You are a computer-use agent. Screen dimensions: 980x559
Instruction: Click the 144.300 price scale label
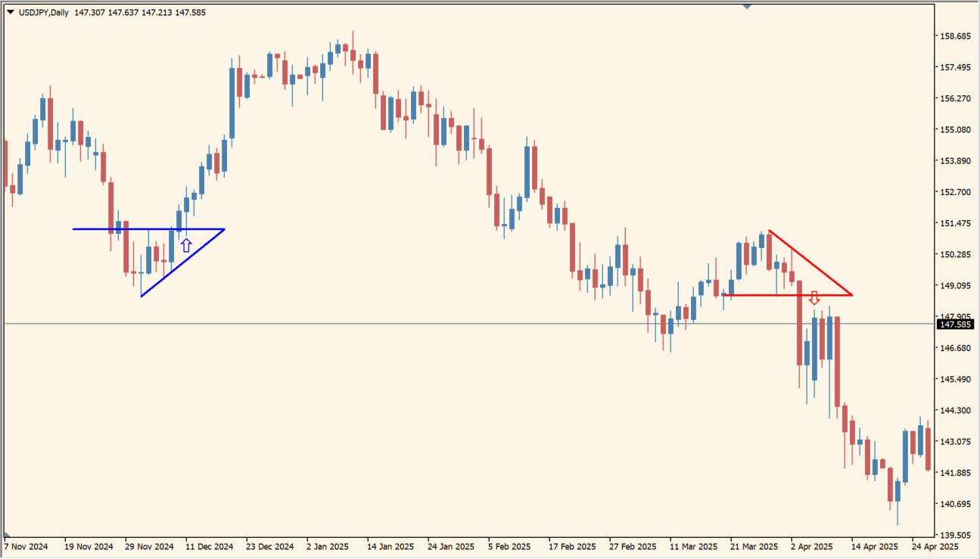click(954, 410)
